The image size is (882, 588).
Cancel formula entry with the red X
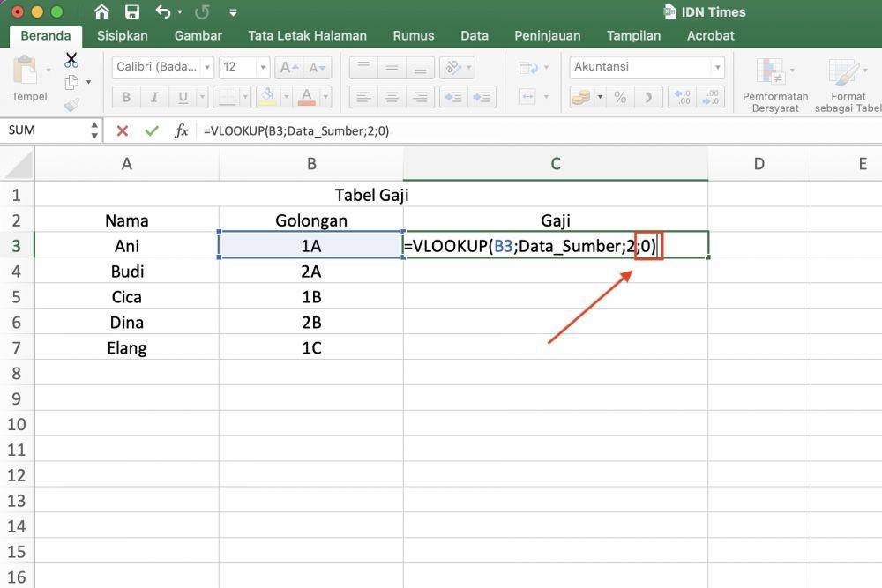click(122, 131)
